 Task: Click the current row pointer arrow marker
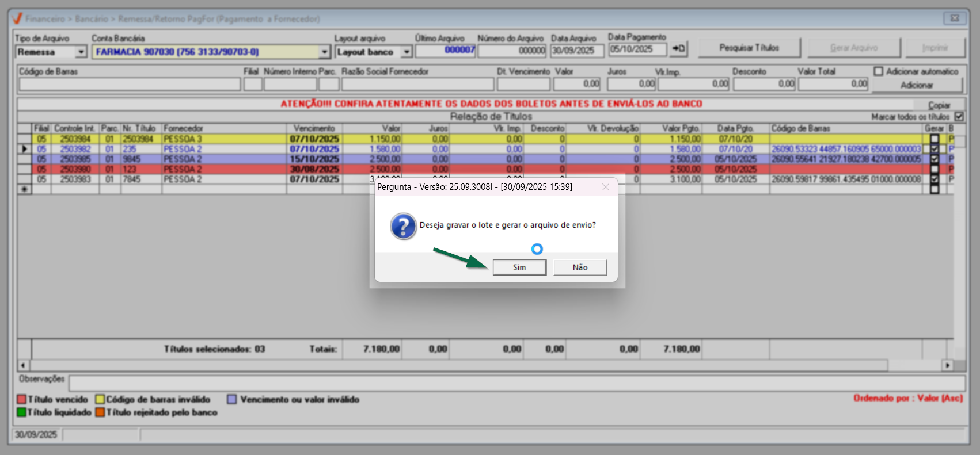pos(25,149)
